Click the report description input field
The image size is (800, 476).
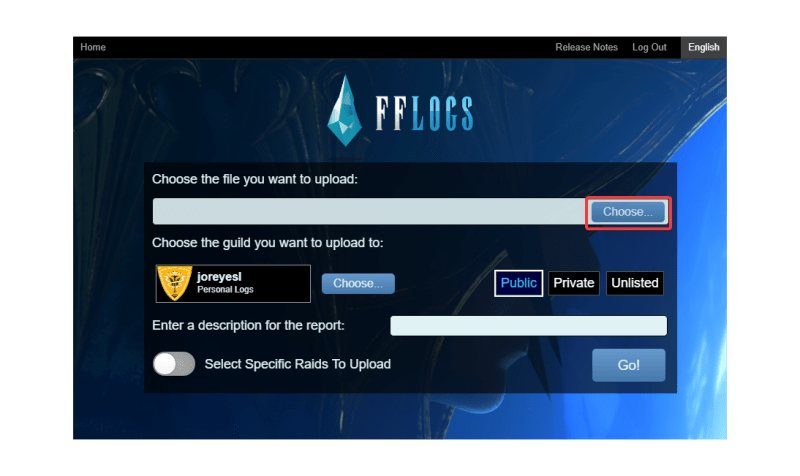point(529,325)
